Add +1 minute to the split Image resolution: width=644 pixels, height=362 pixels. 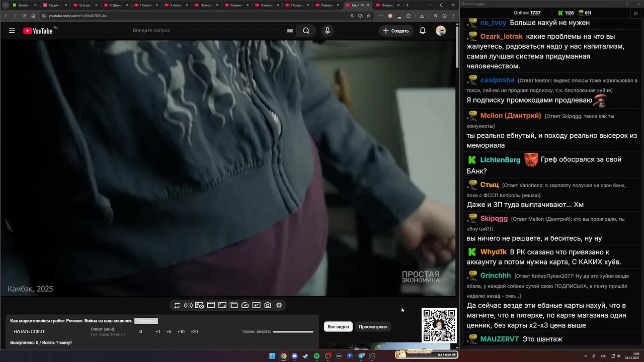(158, 332)
